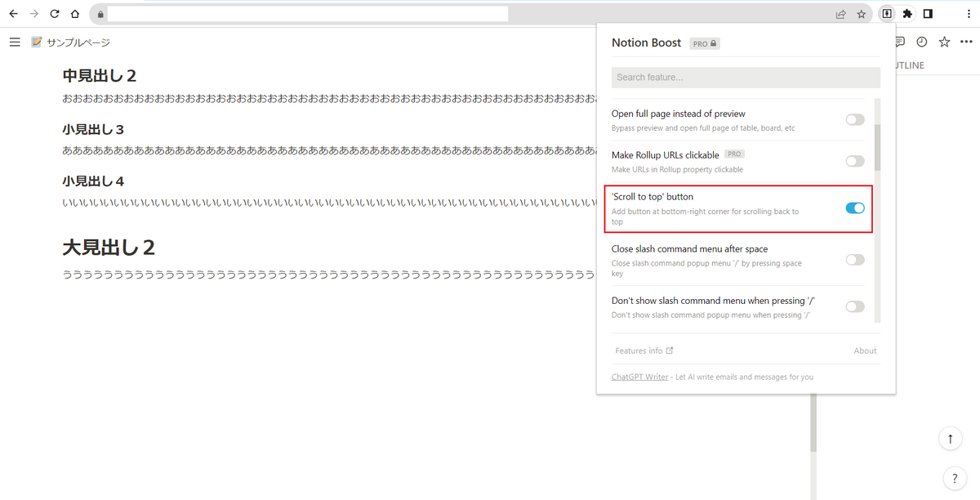Screen dimensions: 980x500
Task: Enable Close slash command menu after space
Action: click(x=855, y=260)
